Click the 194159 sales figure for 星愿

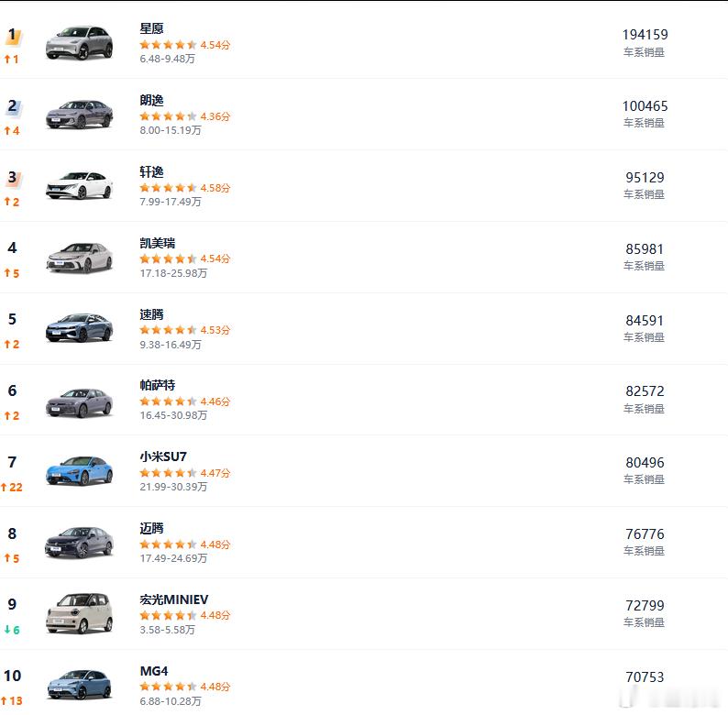coord(645,35)
